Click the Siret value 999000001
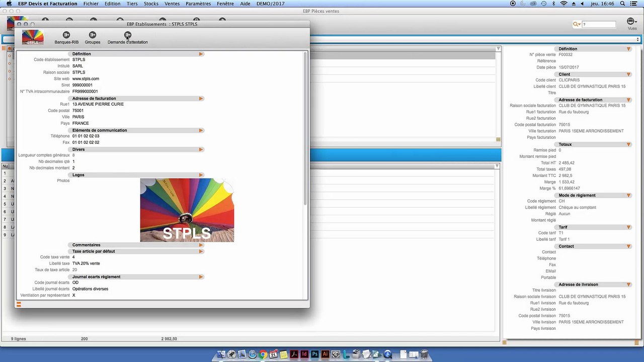This screenshot has width=644, height=362. pyautogui.click(x=83, y=85)
